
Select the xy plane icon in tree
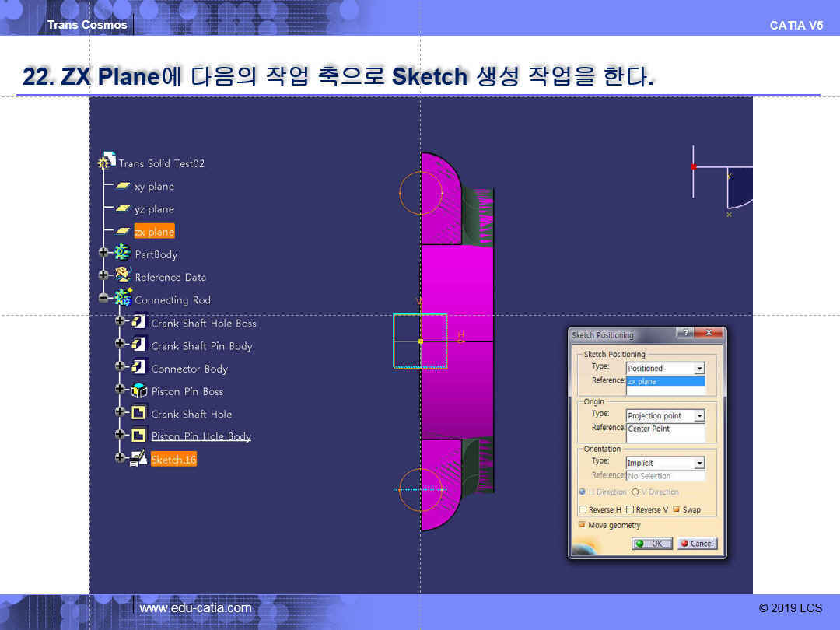[123, 187]
